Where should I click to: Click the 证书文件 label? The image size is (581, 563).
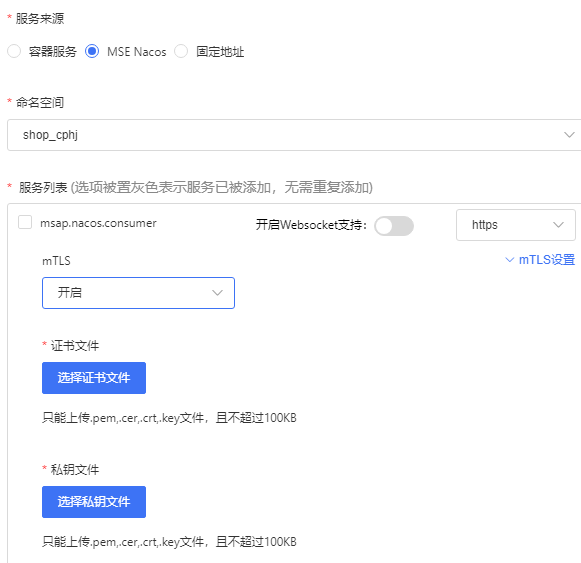(x=75, y=346)
